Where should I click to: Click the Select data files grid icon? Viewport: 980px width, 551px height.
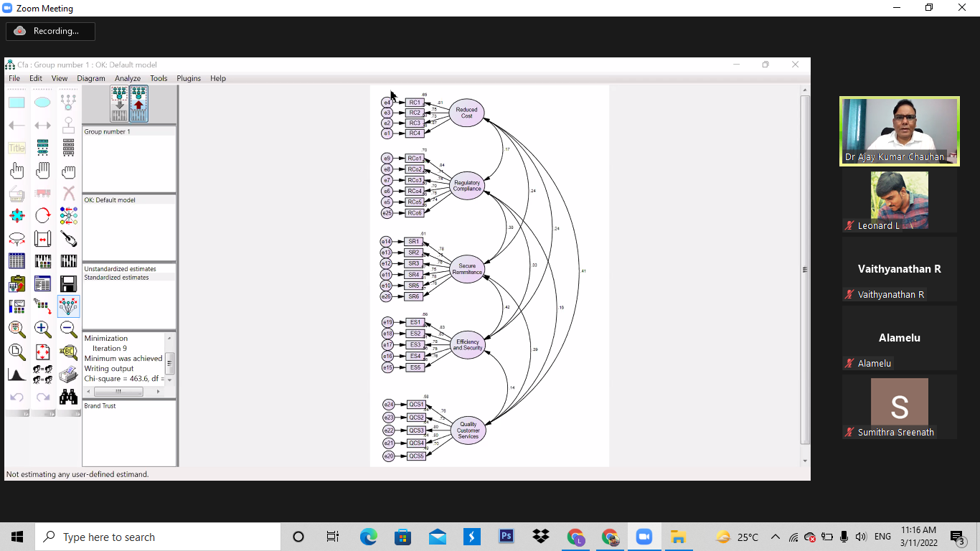pos(17,261)
